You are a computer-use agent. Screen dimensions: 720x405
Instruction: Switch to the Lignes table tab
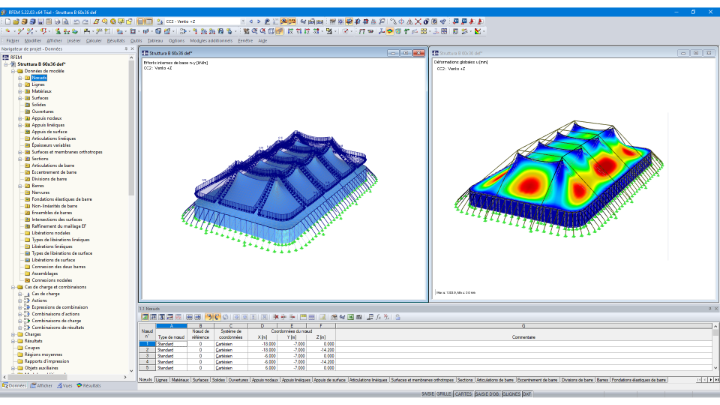[162, 380]
